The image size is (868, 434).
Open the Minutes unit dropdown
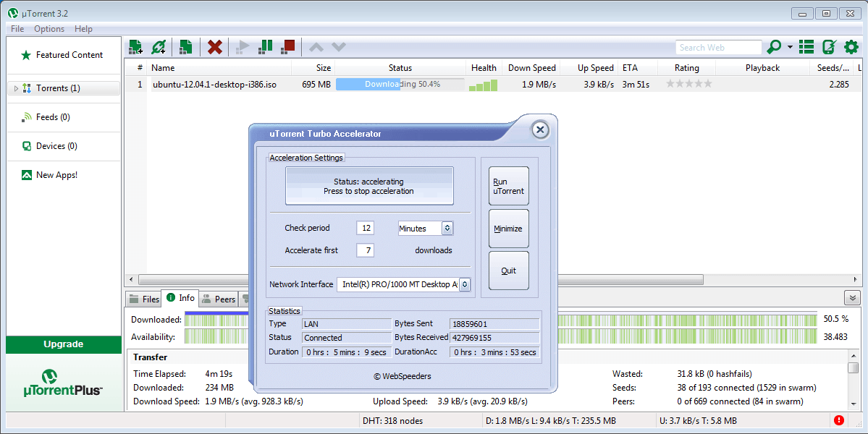click(x=426, y=229)
